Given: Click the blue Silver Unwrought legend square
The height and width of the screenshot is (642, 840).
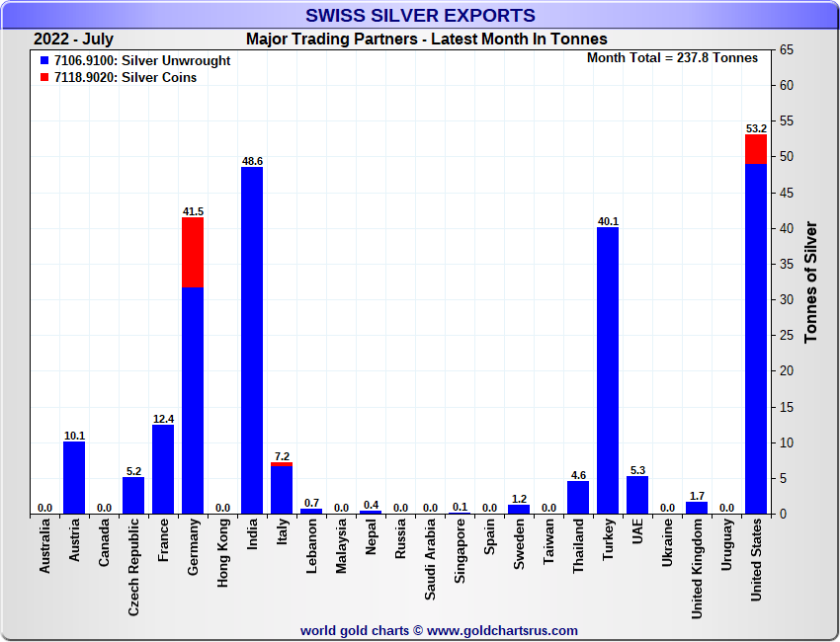Looking at the screenshot, I should [44, 61].
